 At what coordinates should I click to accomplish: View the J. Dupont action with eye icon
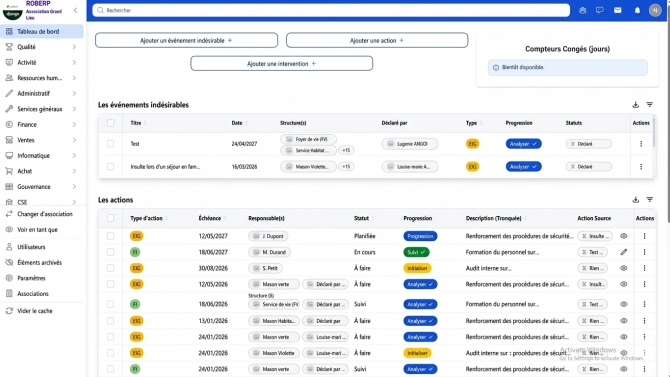624,236
